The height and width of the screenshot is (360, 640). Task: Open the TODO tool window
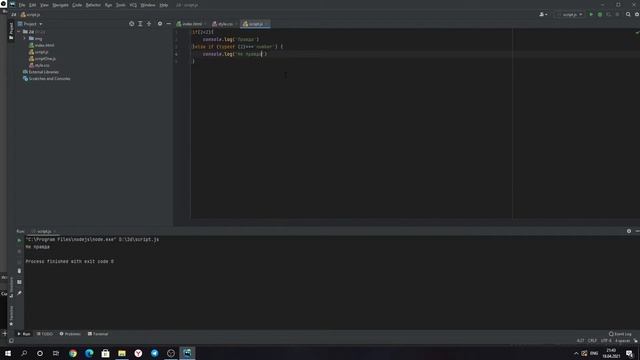(x=45, y=334)
